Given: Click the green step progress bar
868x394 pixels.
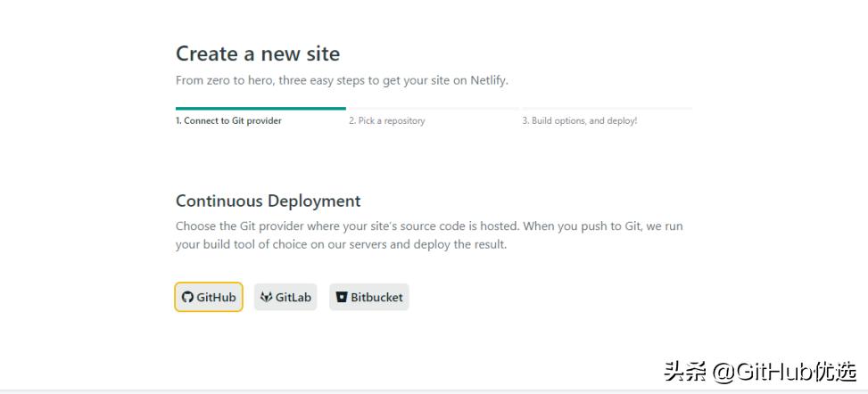Looking at the screenshot, I should (260, 109).
